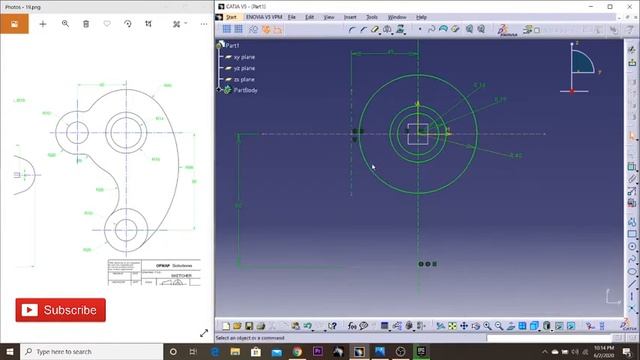The width and height of the screenshot is (640, 360).
Task: Click the red Subscribe button
Action: [60, 310]
